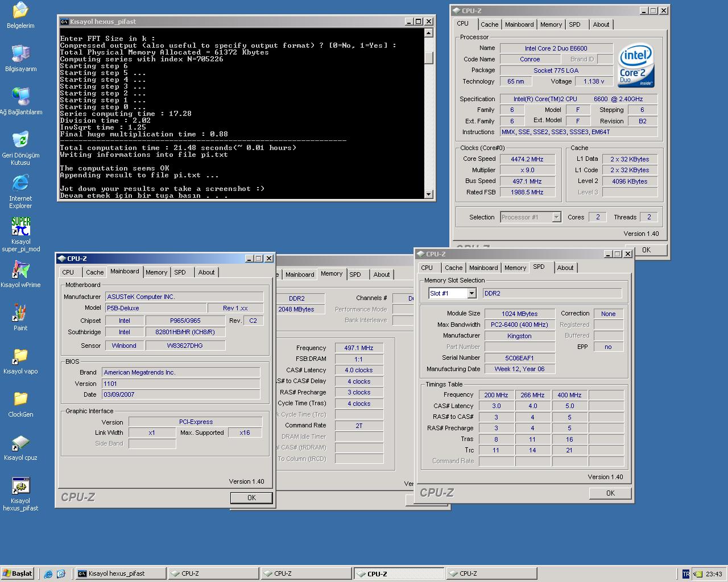Click Chipset value P965/G965
Viewport: 728px width, 582px height.
[185, 321]
